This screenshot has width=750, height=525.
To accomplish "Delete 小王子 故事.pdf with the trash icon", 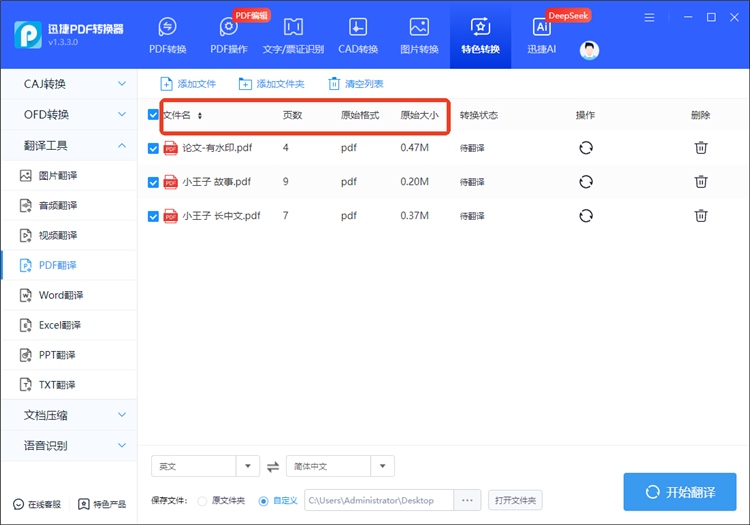I will (701, 181).
